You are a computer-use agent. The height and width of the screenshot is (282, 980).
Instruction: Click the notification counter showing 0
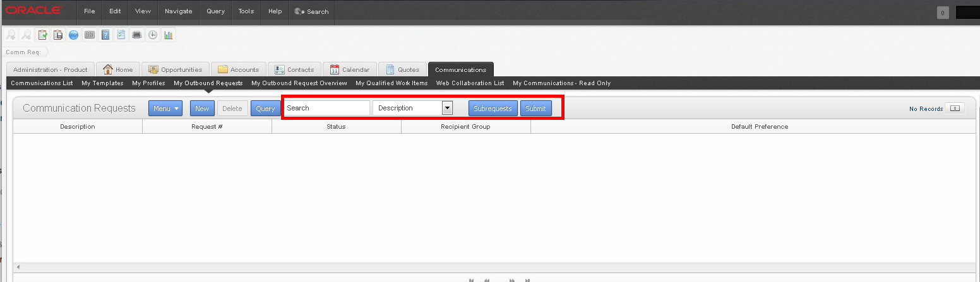tap(943, 13)
